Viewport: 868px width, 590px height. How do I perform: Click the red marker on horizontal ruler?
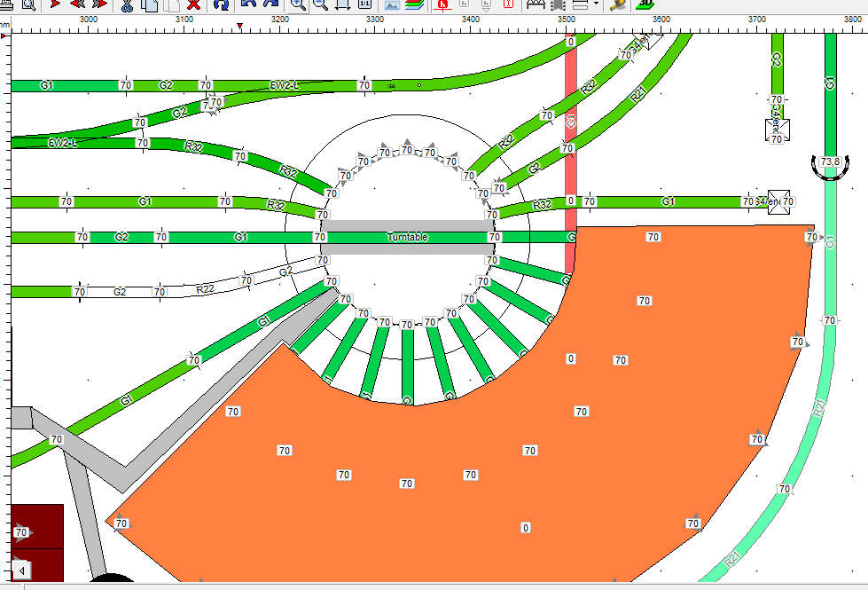coord(239,28)
